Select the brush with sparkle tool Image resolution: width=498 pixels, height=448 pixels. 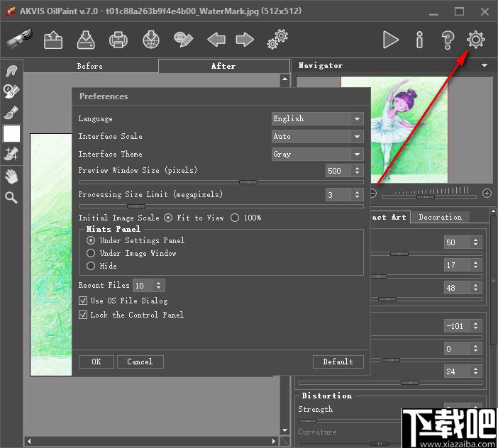coord(11,154)
